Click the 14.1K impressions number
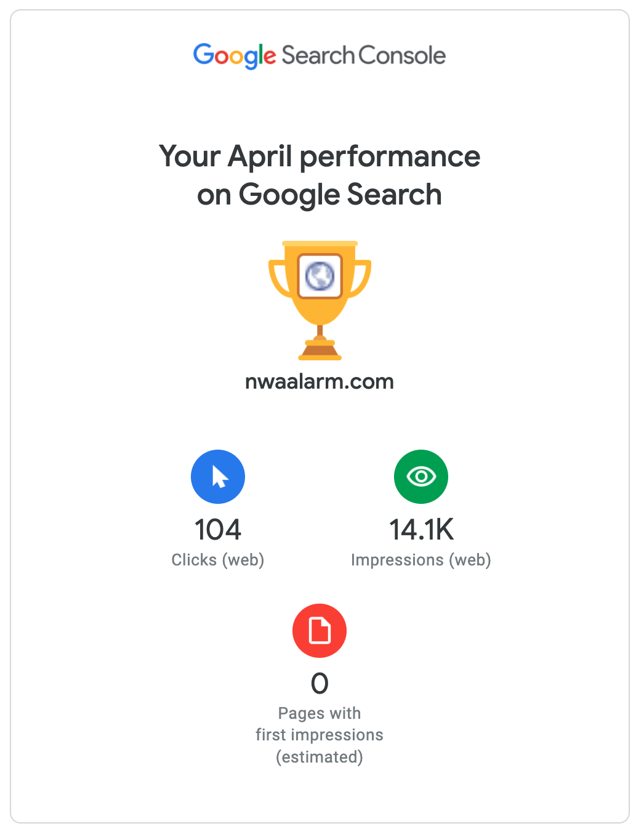 tap(421, 530)
